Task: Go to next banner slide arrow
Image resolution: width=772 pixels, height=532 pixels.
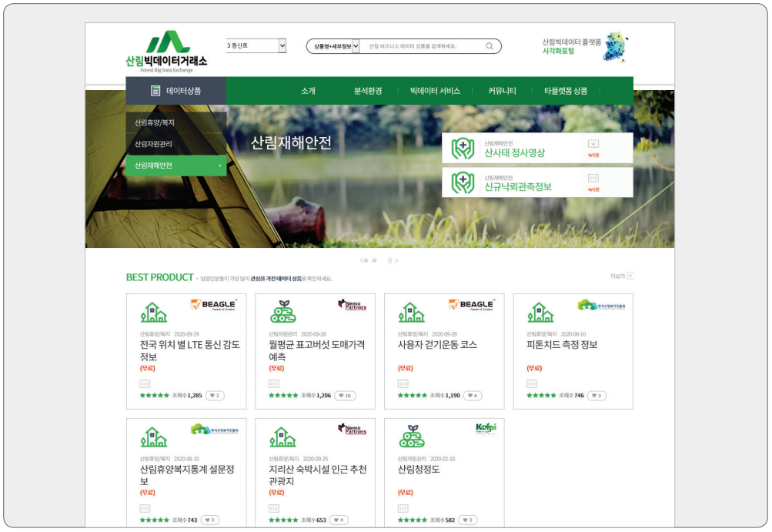Action: 396,260
